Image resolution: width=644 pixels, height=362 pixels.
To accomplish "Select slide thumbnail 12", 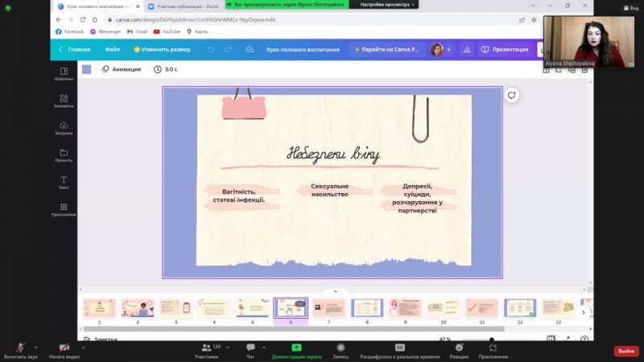I will pyautogui.click(x=520, y=308).
